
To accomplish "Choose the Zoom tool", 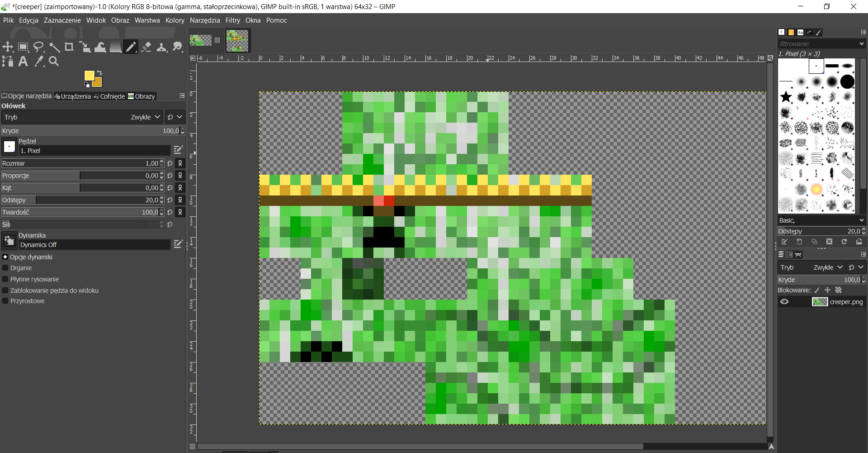I will click(x=54, y=61).
